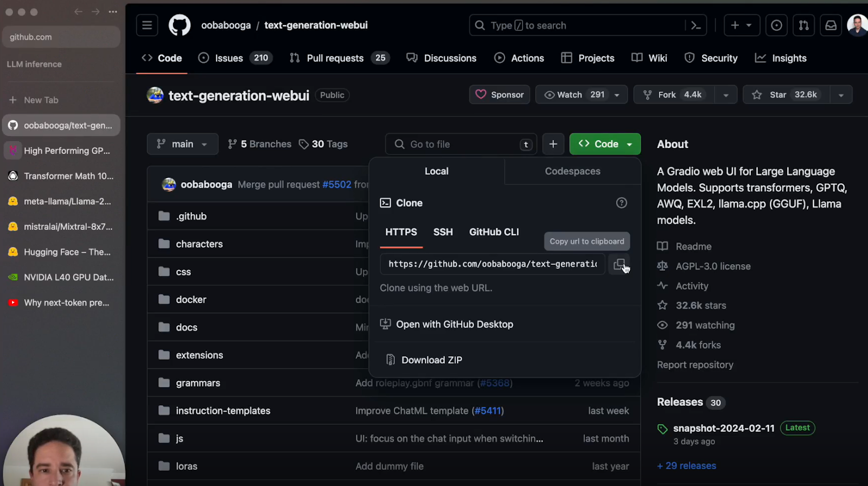Screen dimensions: 868x486
Task: Switch to the NVIDIA L40 GPU sidebar tab
Action: [61, 277]
